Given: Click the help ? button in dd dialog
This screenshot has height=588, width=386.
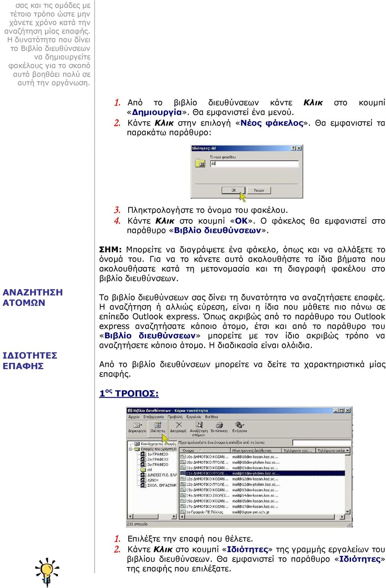Looking at the screenshot, I should (293, 148).
